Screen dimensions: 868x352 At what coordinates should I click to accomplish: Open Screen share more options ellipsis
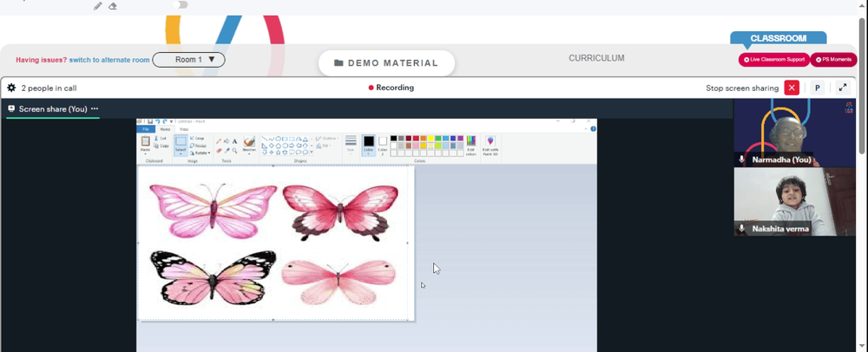[x=95, y=109]
